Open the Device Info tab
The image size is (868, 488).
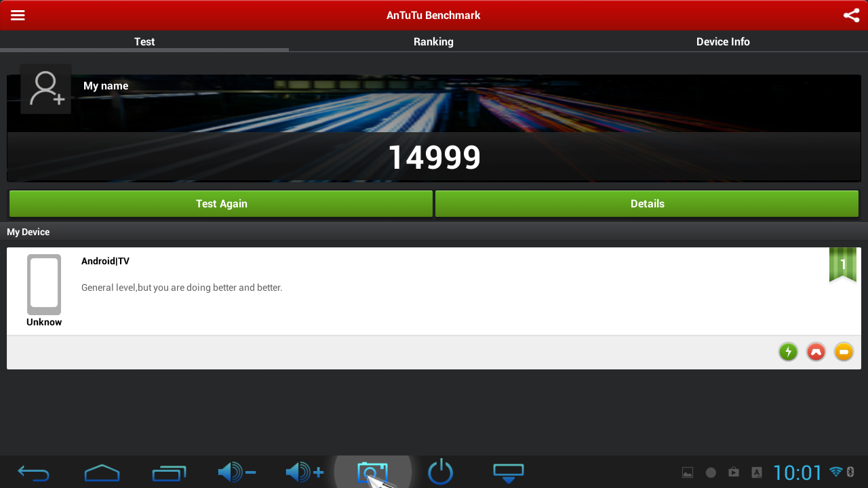point(723,41)
